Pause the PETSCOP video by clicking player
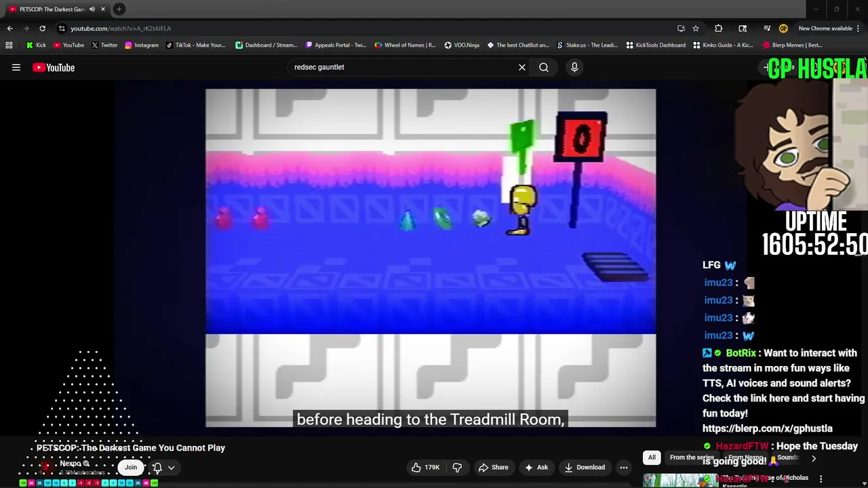Image resolution: width=868 pixels, height=488 pixels. pos(431,258)
